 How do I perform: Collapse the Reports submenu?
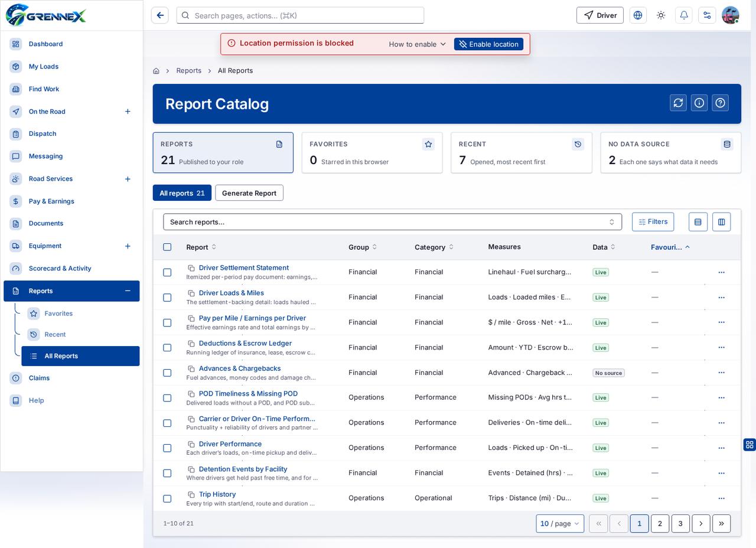[x=128, y=291]
